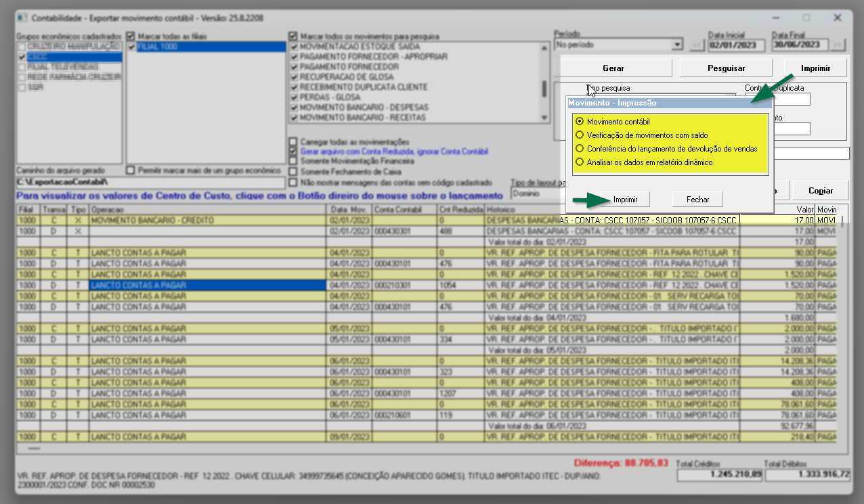Select the Movimento contábil radio option
864x504 pixels.
580,122
